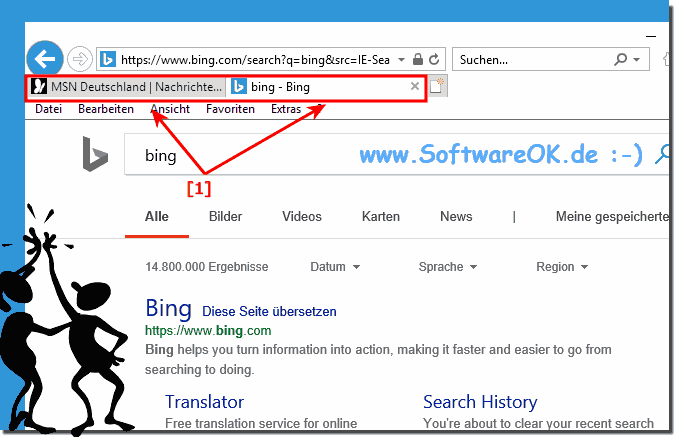676x437 pixels.
Task: Click Diese Seite übersetzen link
Action: click(x=269, y=311)
